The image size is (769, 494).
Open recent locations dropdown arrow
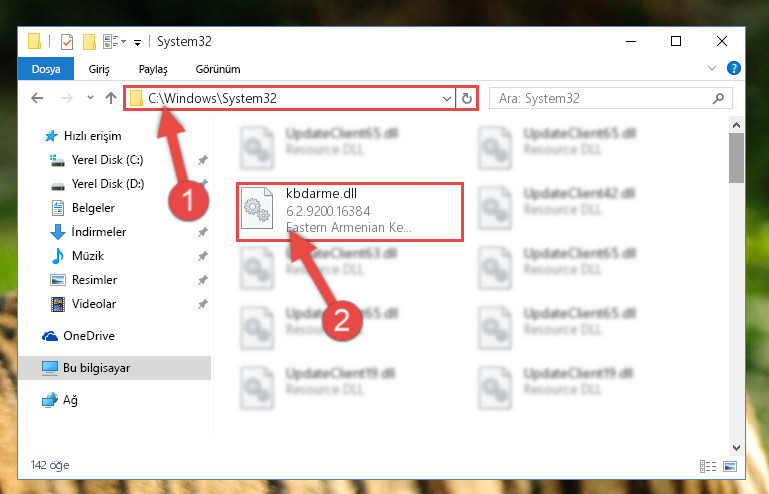tap(90, 98)
